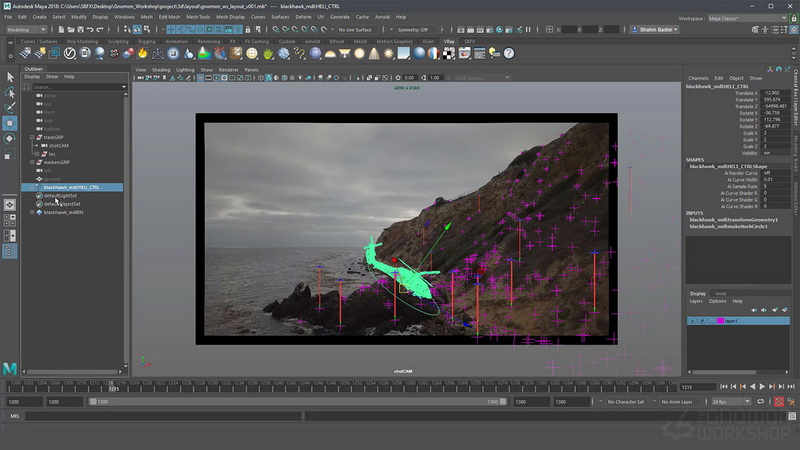The image size is (800, 450).
Task: Switch to the SBFX shelf tab
Action: (x=469, y=41)
